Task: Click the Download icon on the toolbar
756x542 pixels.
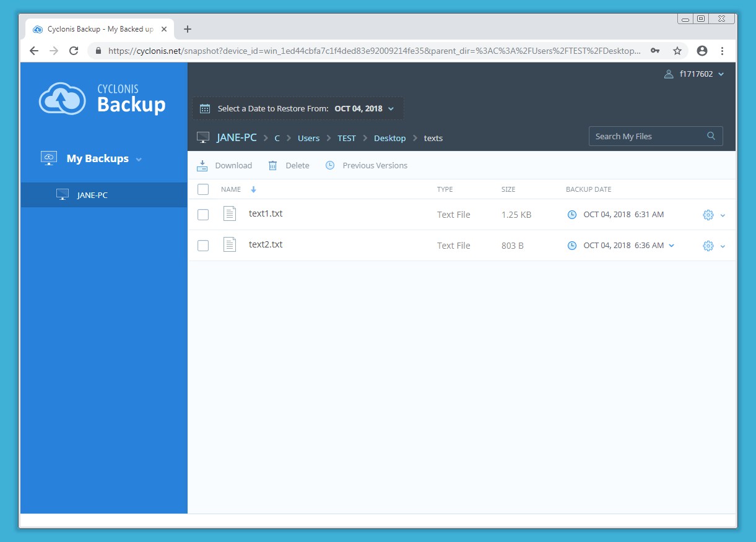Action: [x=202, y=165]
